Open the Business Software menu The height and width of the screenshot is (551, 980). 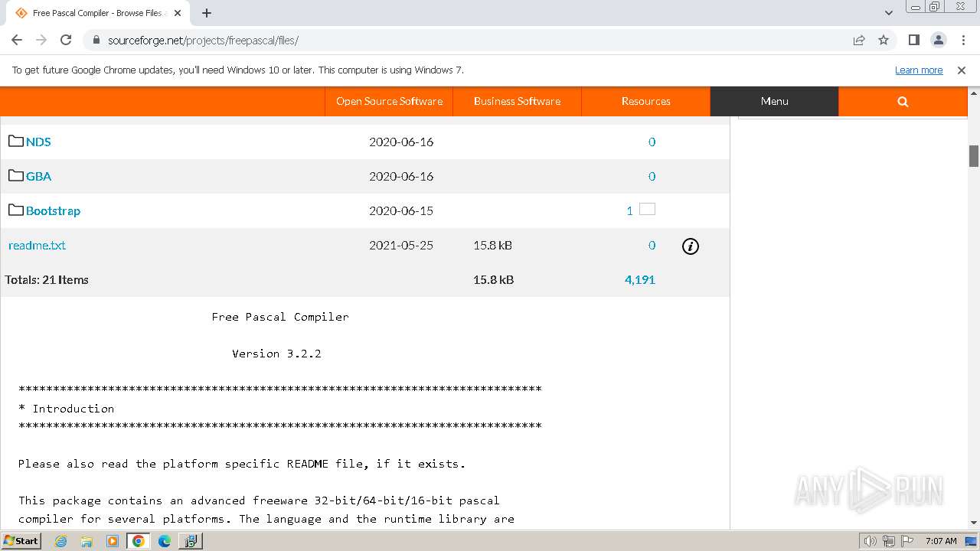pyautogui.click(x=517, y=101)
